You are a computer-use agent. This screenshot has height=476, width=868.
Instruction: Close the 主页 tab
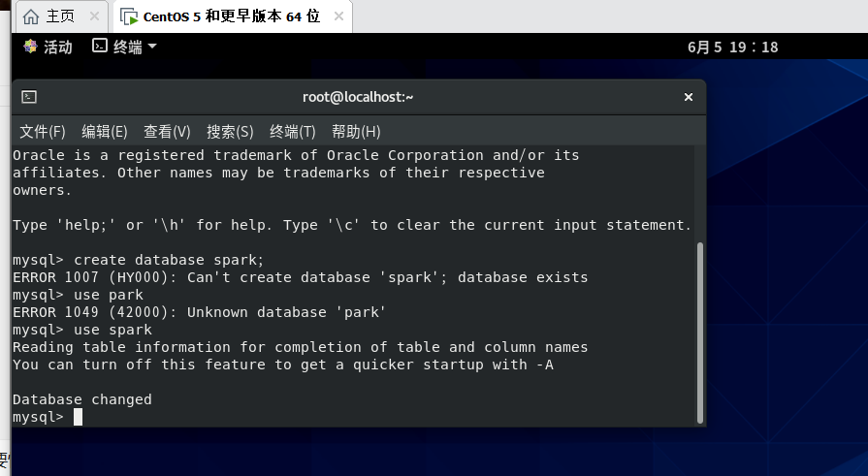pos(94,16)
